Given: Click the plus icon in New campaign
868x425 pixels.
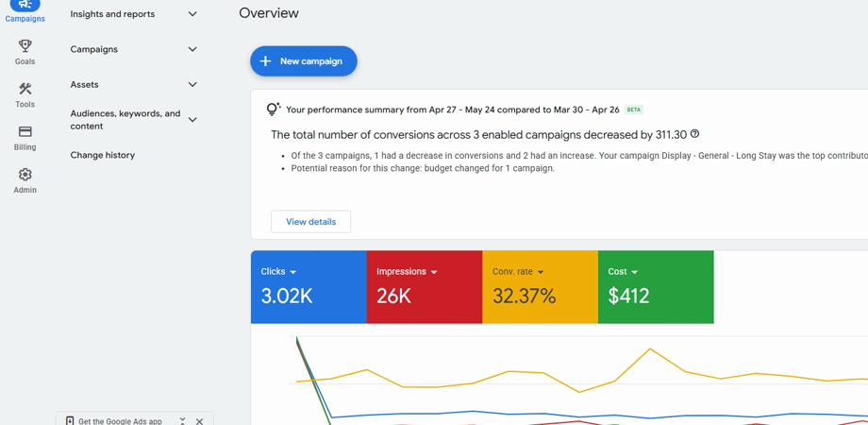Looking at the screenshot, I should click(266, 61).
